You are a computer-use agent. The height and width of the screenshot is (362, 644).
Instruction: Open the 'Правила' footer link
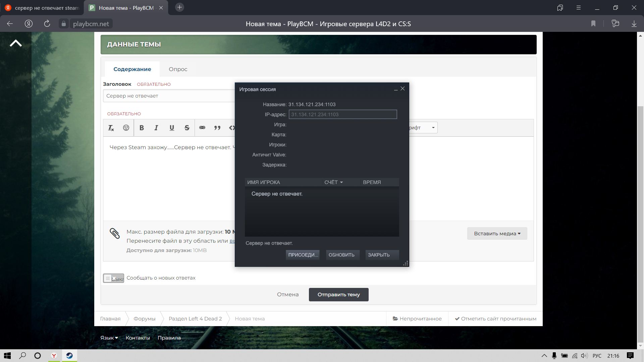(169, 338)
